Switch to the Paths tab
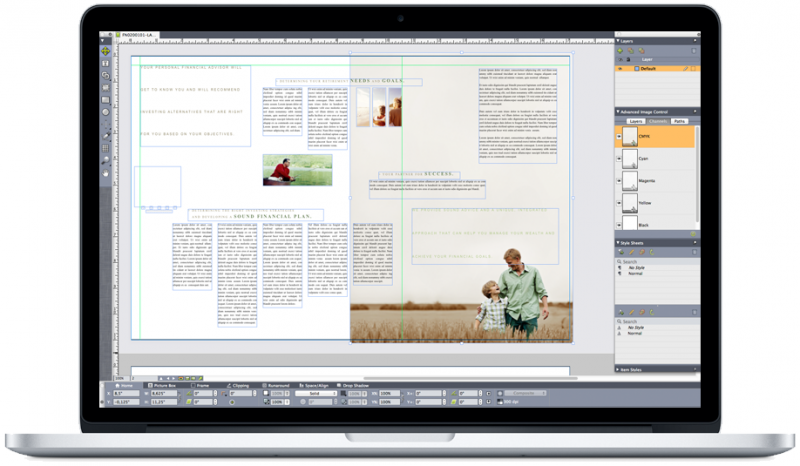The height and width of the screenshot is (466, 800). point(679,121)
